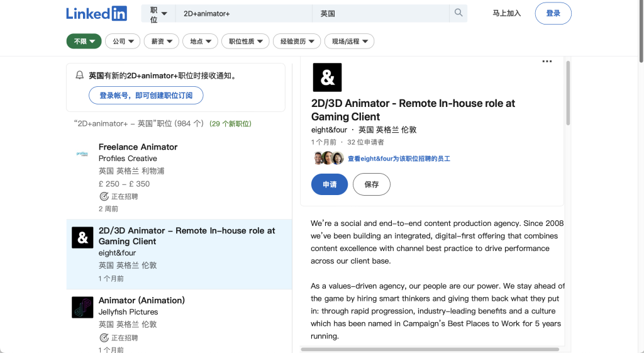The image size is (644, 353).
Task: Click the Jellyfish Pictures company logo
Action: pyautogui.click(x=82, y=308)
